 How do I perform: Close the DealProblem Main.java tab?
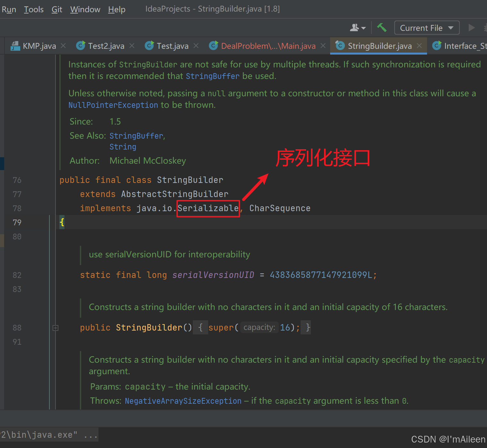(323, 46)
